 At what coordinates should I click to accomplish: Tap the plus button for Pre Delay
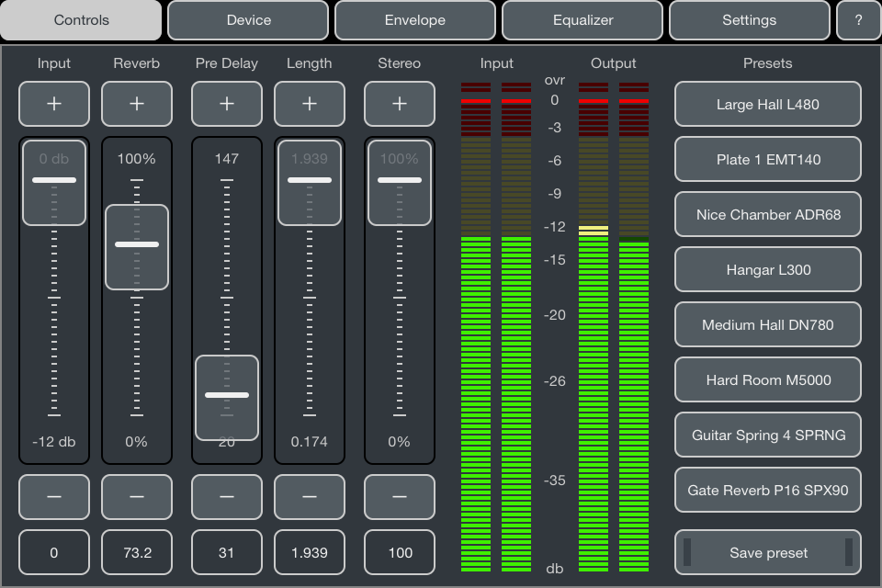227,104
